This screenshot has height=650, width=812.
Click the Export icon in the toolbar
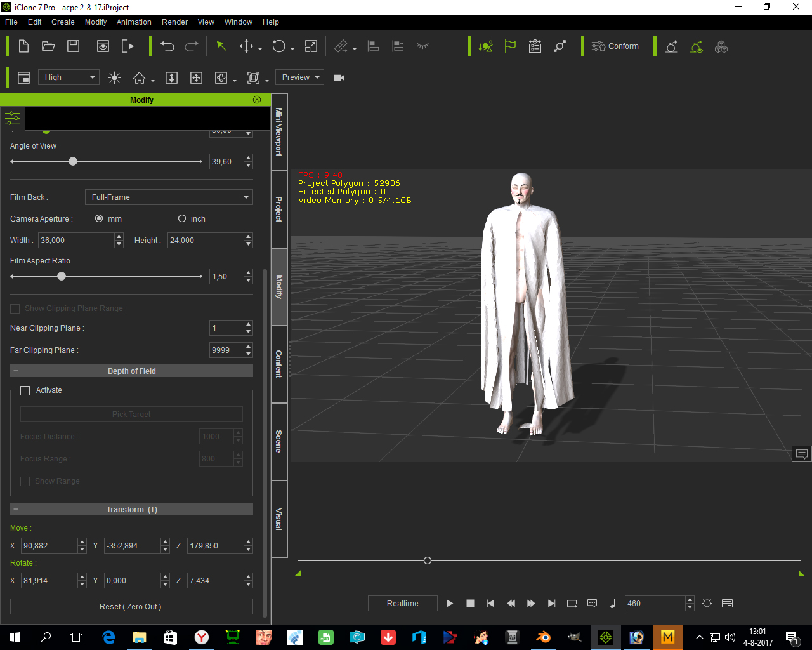pos(128,46)
